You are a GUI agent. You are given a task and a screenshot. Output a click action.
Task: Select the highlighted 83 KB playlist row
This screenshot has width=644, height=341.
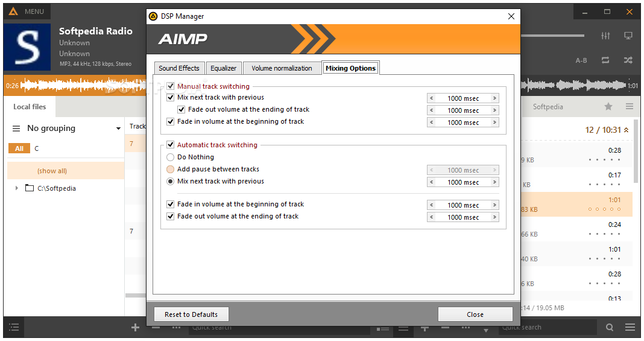(x=578, y=204)
